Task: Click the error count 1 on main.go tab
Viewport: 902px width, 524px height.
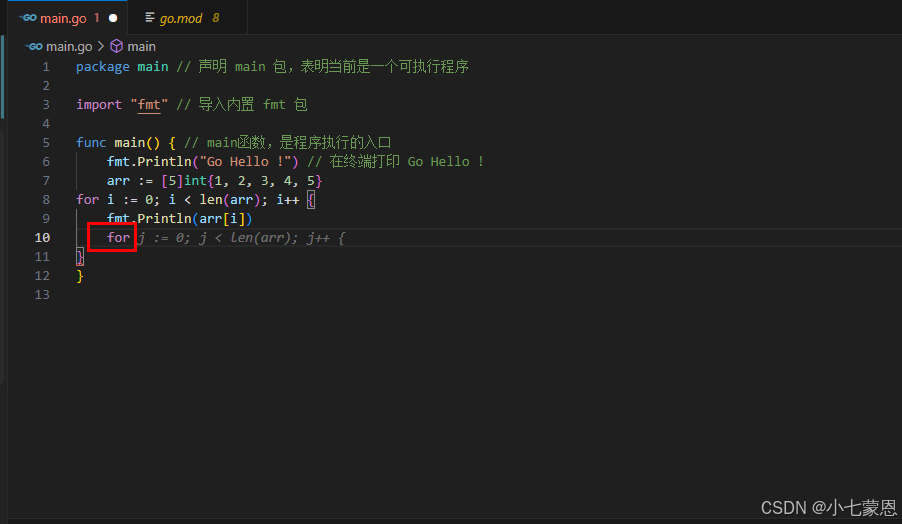Action: pos(97,18)
